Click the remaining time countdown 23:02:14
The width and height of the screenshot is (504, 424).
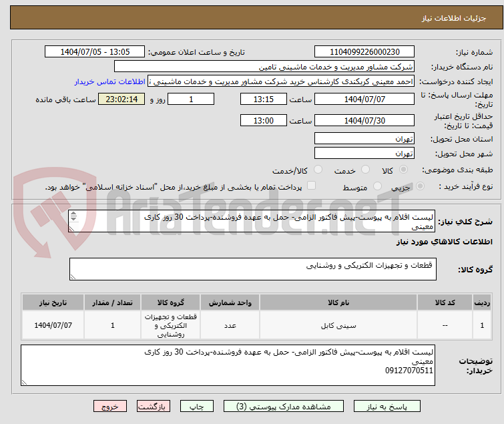tap(121, 99)
